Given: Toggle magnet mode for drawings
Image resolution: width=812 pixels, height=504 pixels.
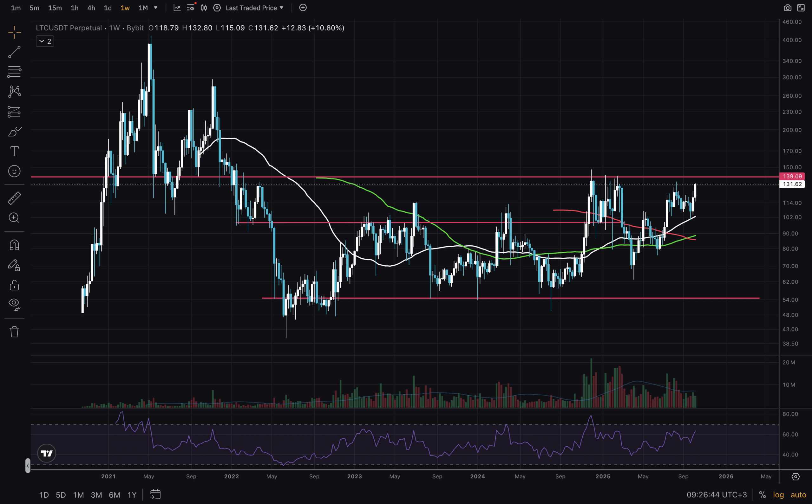Looking at the screenshot, I should tap(14, 245).
